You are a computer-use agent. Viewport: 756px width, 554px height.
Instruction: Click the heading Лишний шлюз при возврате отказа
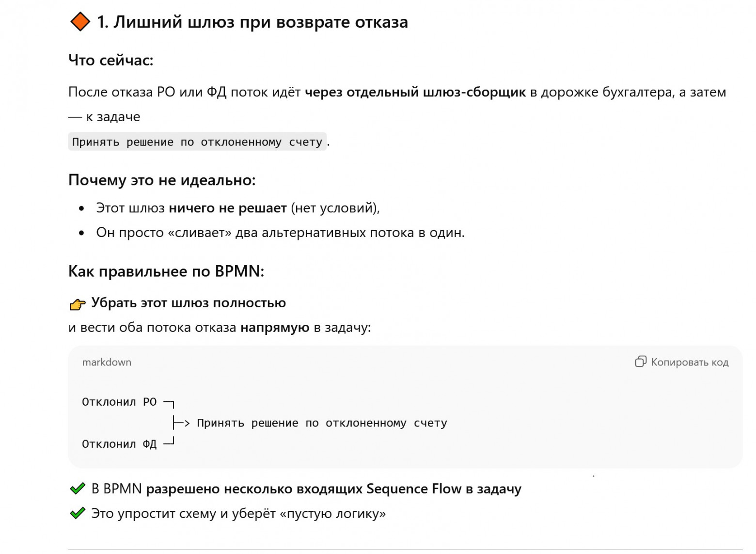click(252, 21)
